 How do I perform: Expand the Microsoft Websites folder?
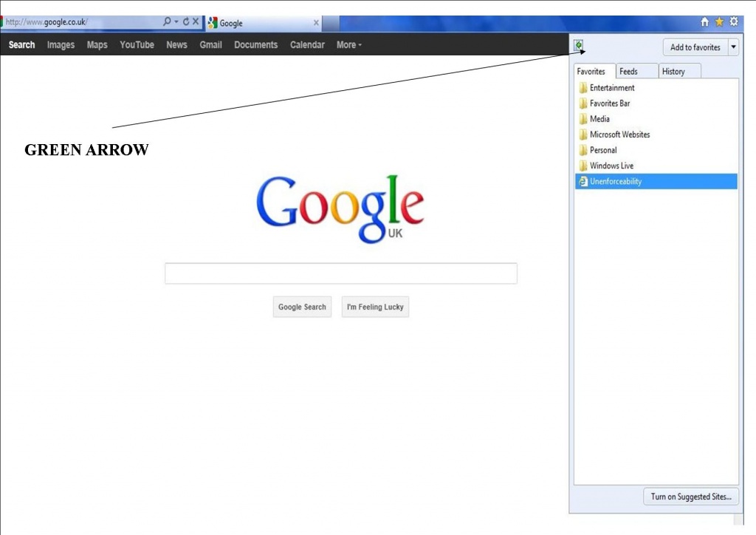(x=619, y=134)
